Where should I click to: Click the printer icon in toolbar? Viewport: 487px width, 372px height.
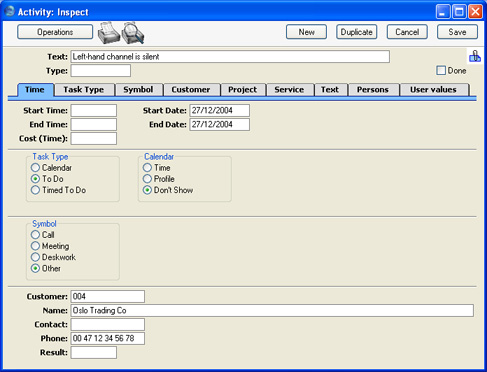tap(109, 33)
